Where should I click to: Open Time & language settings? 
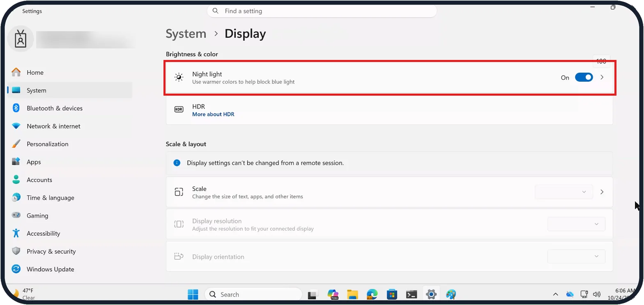[70, 197]
